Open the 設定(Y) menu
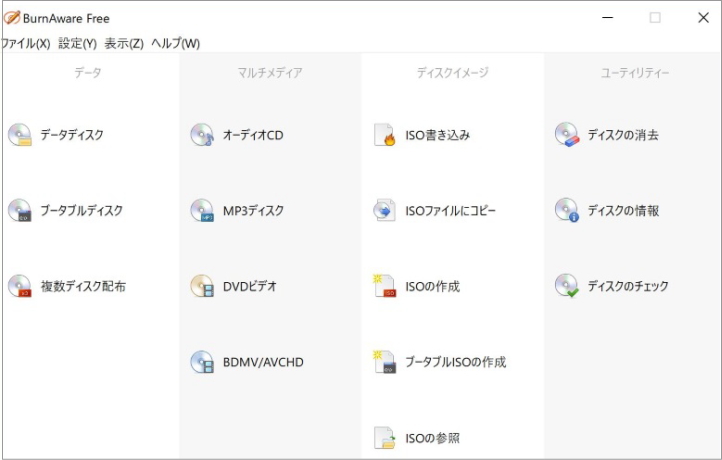 [x=78, y=44]
